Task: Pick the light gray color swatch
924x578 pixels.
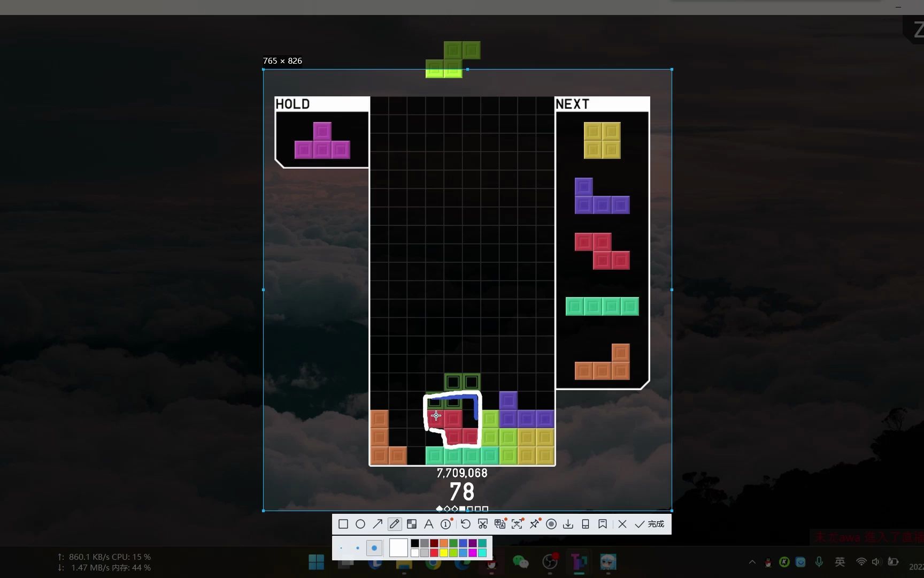Action: pos(425,553)
